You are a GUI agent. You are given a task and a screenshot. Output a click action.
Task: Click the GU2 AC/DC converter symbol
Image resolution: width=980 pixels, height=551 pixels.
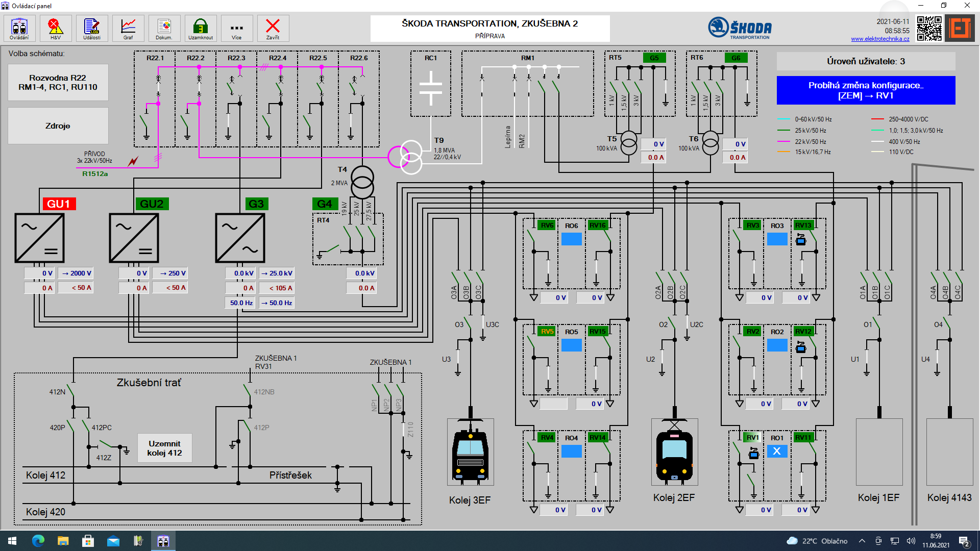[x=134, y=238]
